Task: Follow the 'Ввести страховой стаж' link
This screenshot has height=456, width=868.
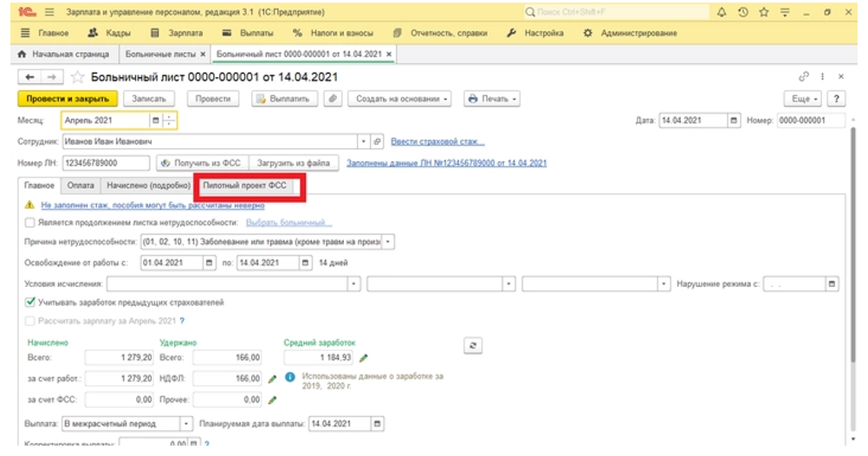Action: [x=437, y=141]
